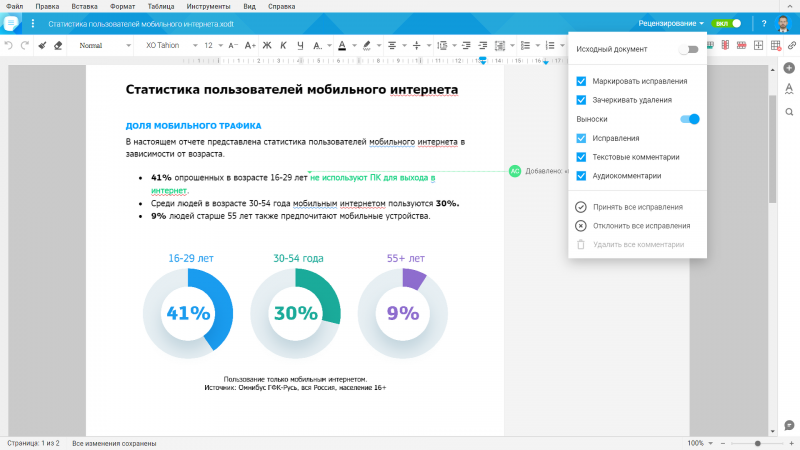Select the format painter brush icon
The width and height of the screenshot is (800, 450).
(x=42, y=45)
